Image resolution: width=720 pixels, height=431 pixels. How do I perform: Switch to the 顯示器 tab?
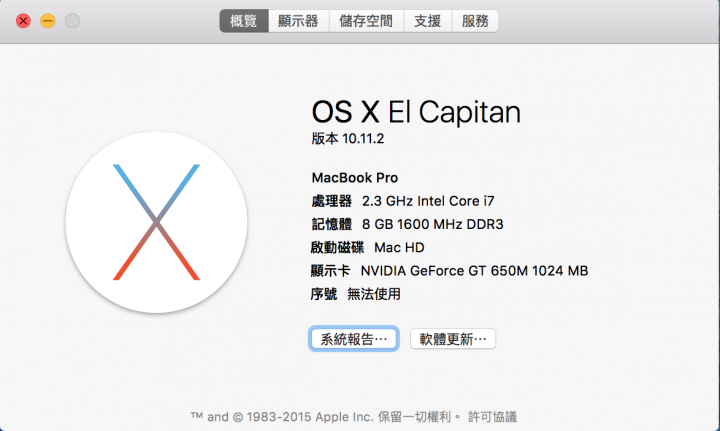click(x=298, y=21)
